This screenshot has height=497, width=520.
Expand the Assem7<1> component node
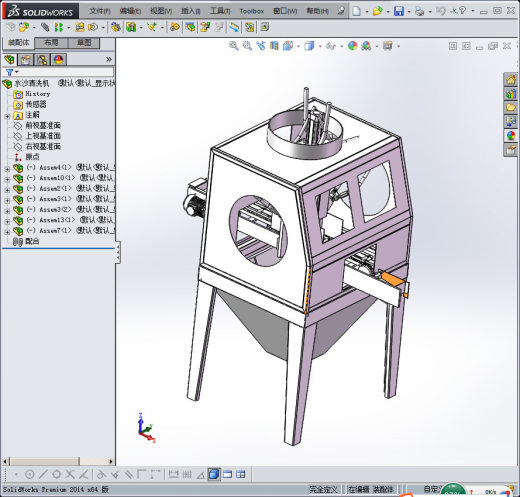(x=7, y=232)
